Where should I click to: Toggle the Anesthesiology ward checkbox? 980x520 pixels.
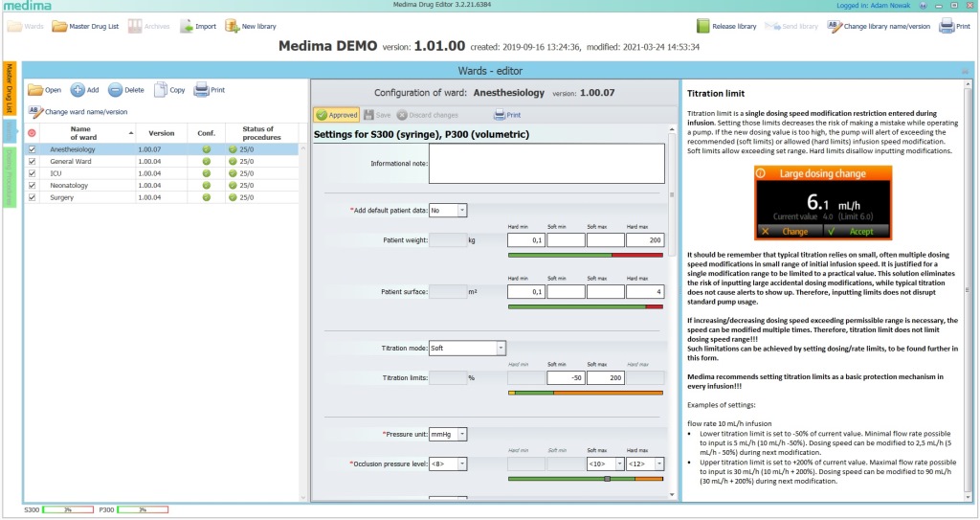[32, 149]
